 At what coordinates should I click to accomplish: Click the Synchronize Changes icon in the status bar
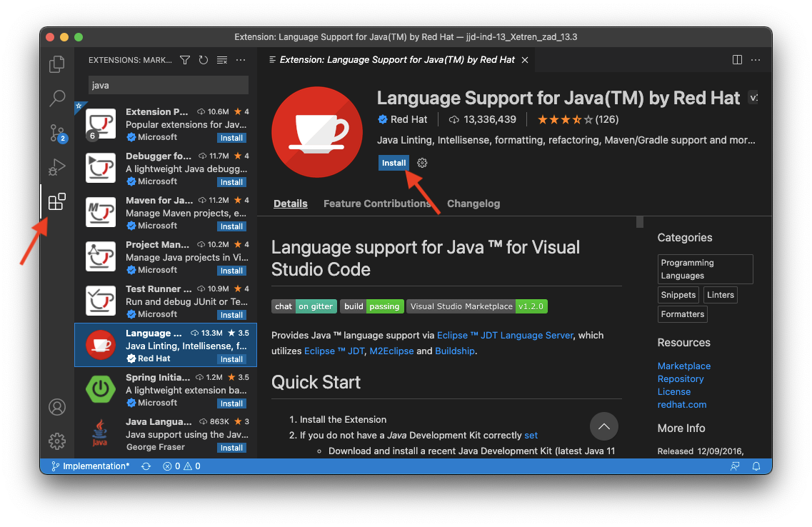tap(146, 466)
